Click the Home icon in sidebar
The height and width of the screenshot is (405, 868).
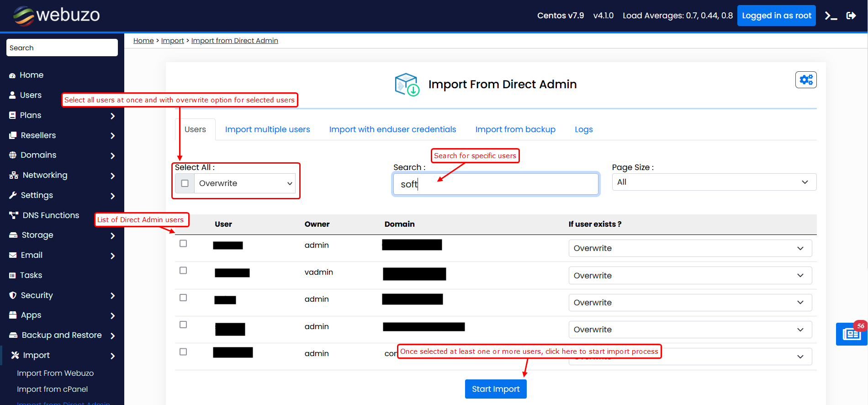12,75
